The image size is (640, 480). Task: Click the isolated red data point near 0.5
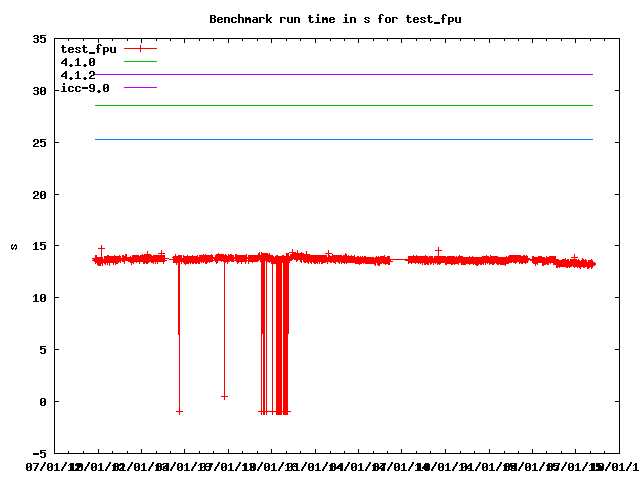[224, 396]
